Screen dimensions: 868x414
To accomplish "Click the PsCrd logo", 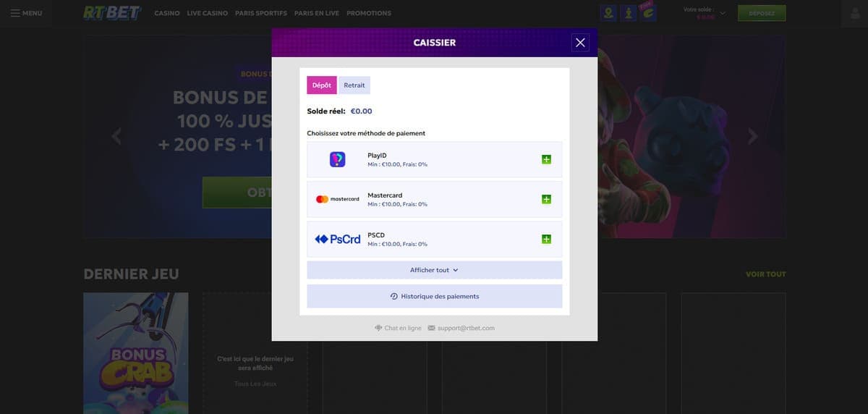I will click(337, 239).
